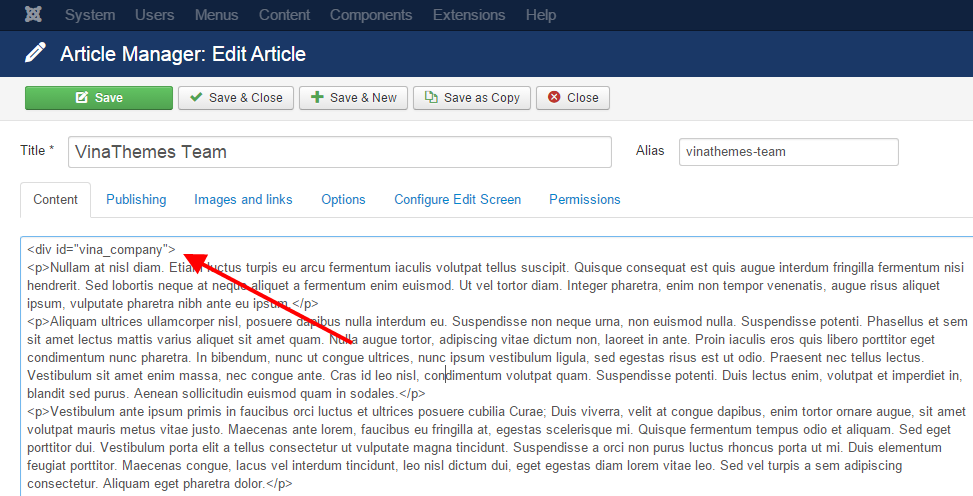Open the Users menu
973x496 pixels.
point(155,15)
